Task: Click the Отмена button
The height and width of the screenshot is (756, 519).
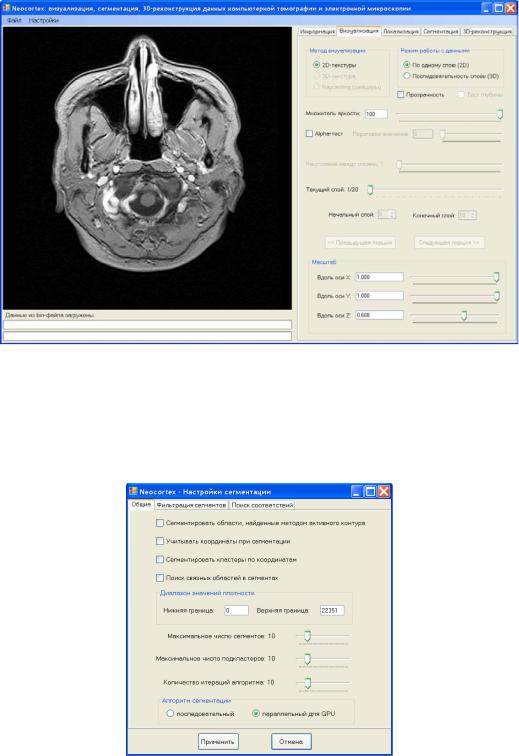Action: [291, 741]
